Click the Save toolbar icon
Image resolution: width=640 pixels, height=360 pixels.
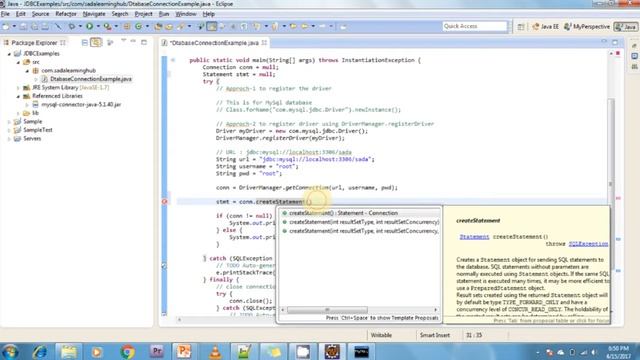(x=24, y=27)
